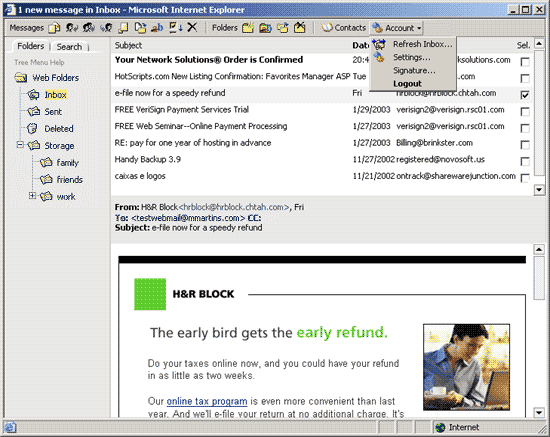Click the forward message icon

click(x=106, y=27)
